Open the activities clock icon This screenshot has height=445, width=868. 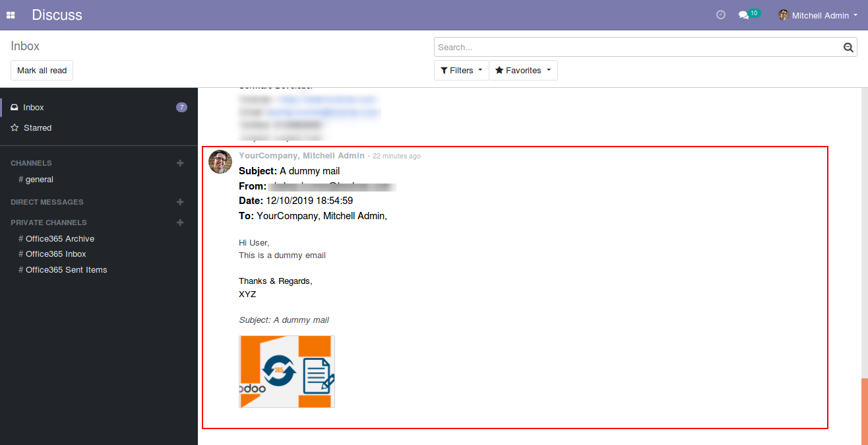pos(721,15)
